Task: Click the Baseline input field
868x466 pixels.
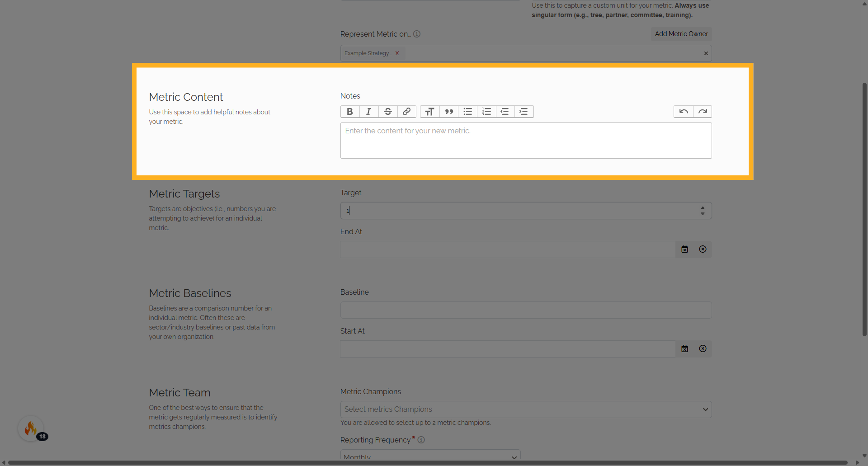Action: click(x=526, y=310)
